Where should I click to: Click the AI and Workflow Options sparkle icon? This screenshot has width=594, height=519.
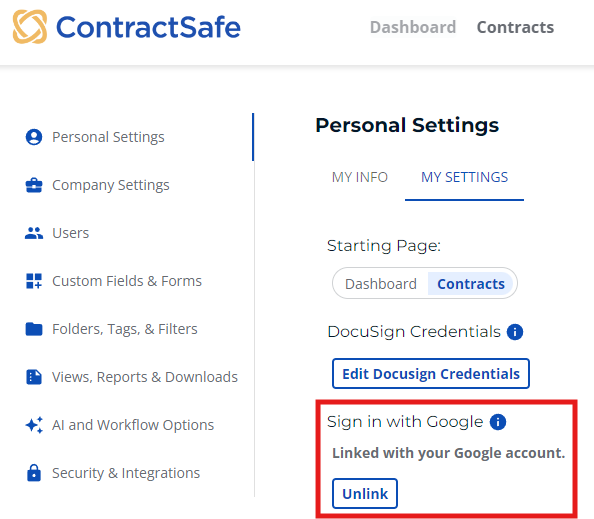(34, 425)
